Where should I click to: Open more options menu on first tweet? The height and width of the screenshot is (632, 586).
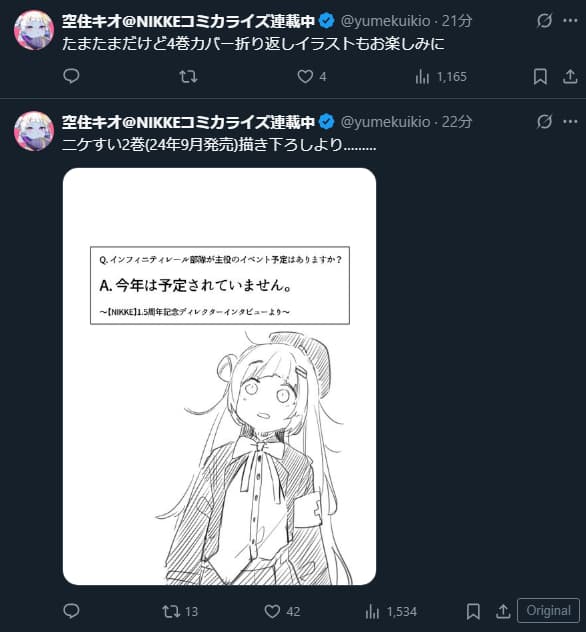pyautogui.click(x=570, y=21)
